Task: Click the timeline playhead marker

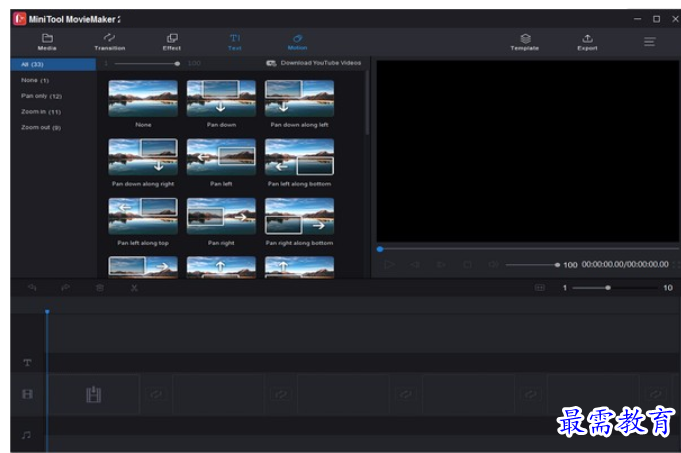Action: point(47,311)
